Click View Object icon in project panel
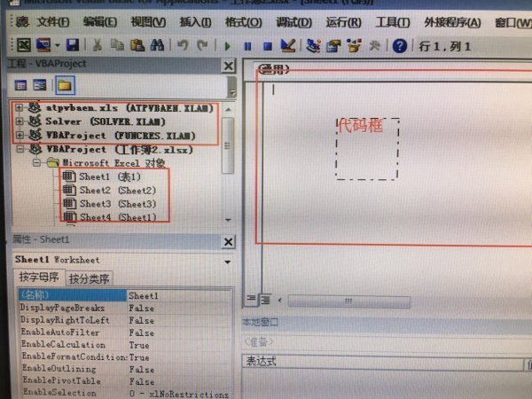The width and height of the screenshot is (532, 399). point(40,85)
